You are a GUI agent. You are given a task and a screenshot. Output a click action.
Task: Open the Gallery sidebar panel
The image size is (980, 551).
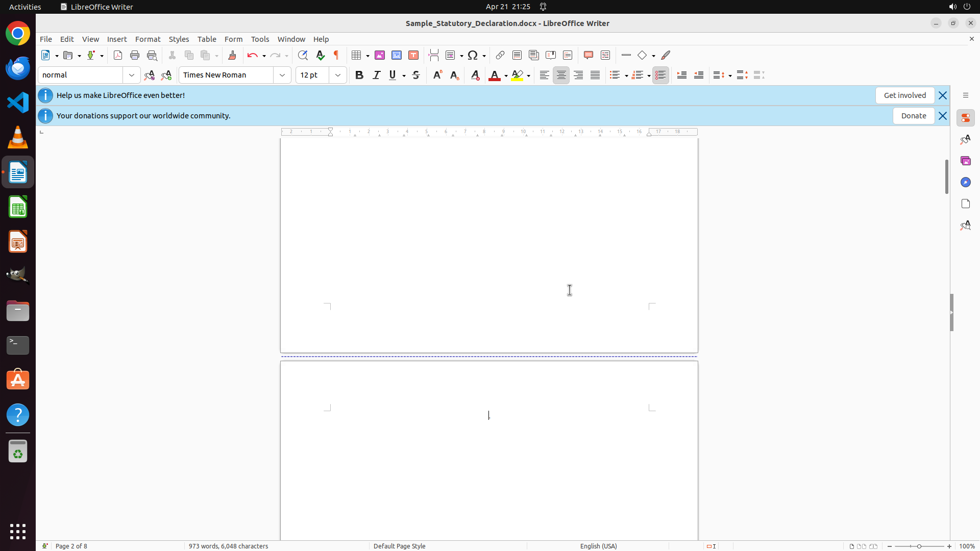click(965, 161)
